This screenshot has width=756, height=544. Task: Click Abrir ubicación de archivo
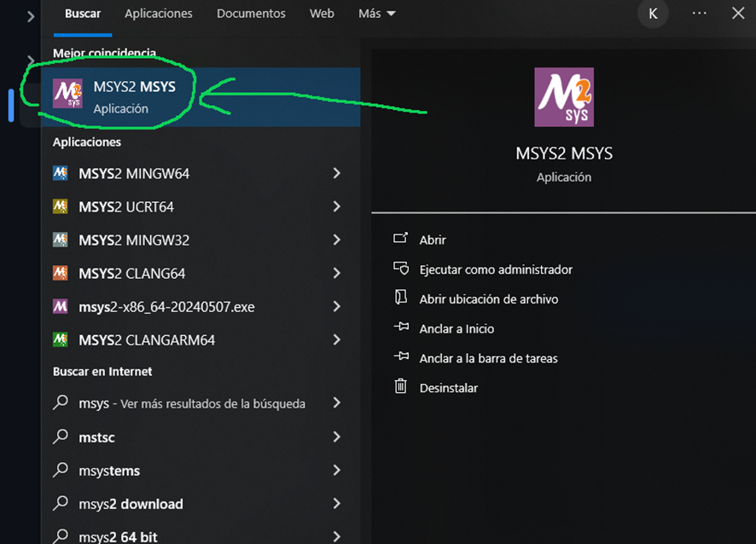point(488,299)
